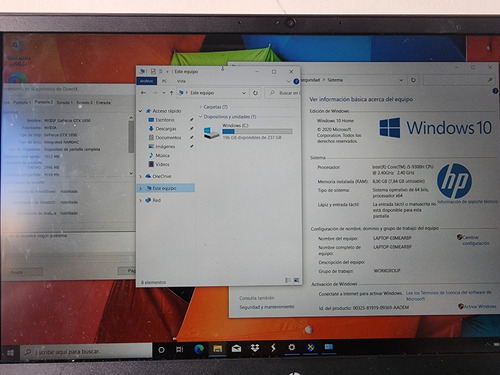Image resolution: width=500 pixels, height=375 pixels.
Task: Go back with the Explorer back arrow
Action: (143, 93)
